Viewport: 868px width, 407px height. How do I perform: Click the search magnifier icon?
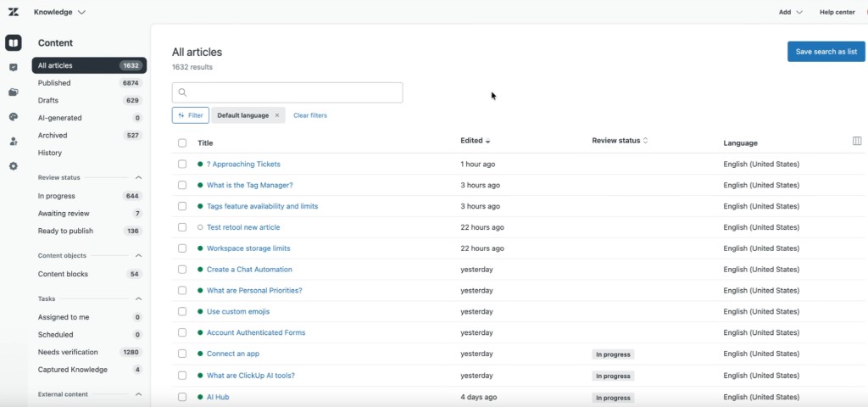[183, 92]
